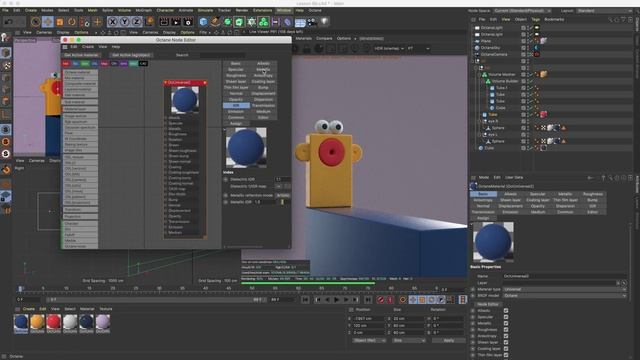
Task: Select the OctaneSky object in tree
Action: [x=490, y=48]
